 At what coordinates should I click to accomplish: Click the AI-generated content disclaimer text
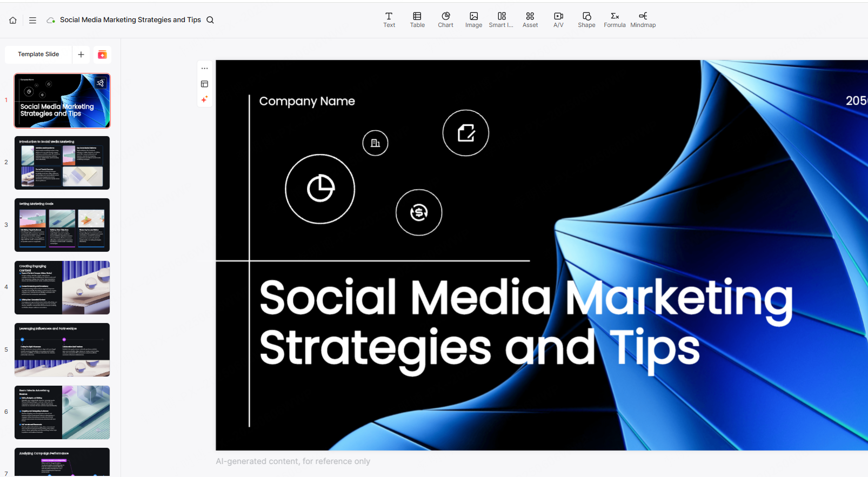[293, 461]
